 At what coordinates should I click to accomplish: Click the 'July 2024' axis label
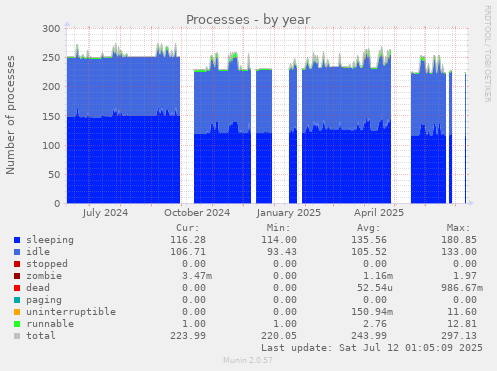coord(105,213)
